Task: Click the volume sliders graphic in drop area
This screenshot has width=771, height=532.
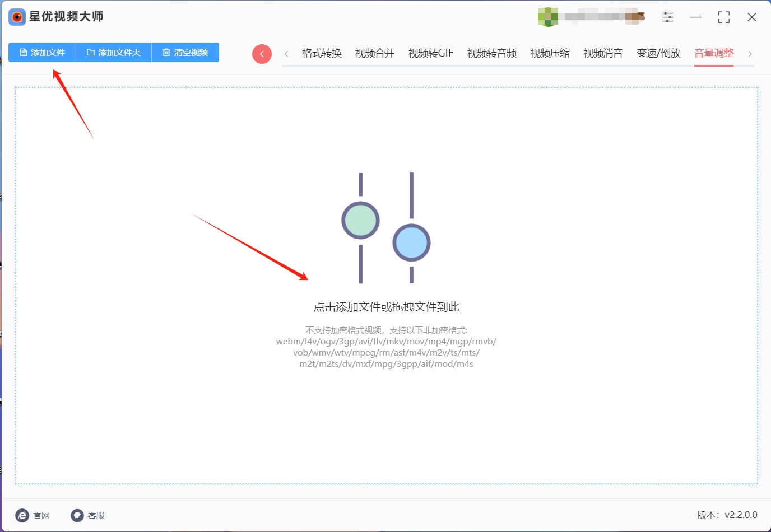Action: (x=386, y=228)
